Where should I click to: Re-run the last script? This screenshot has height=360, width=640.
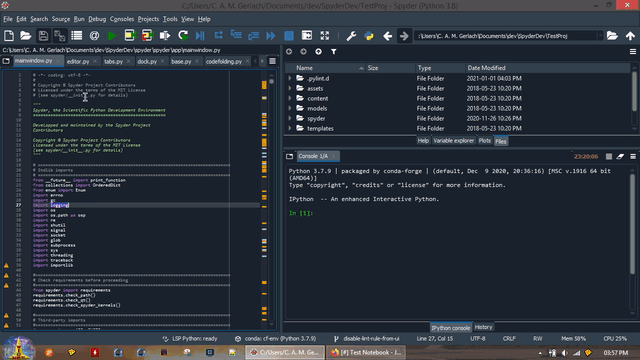click(x=183, y=36)
